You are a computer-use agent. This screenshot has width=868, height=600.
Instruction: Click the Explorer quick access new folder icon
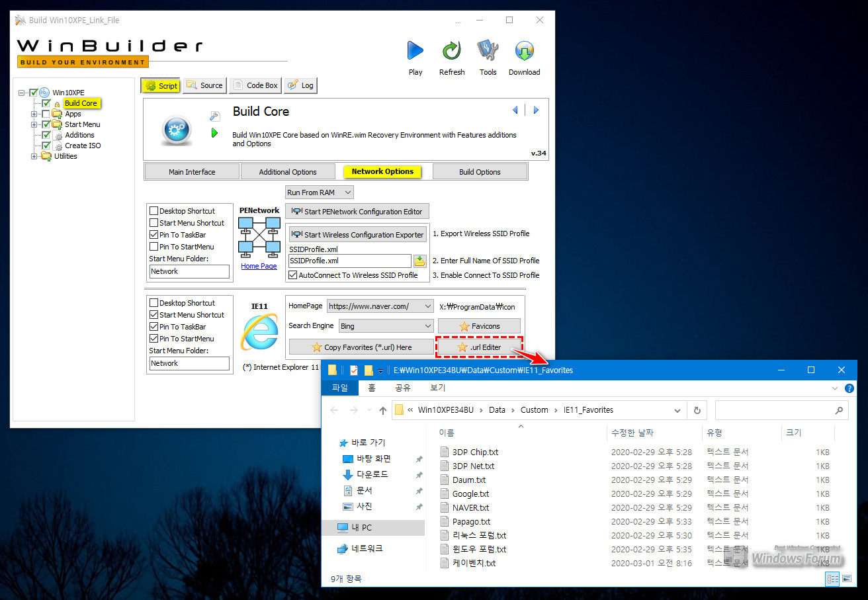pyautogui.click(x=369, y=370)
